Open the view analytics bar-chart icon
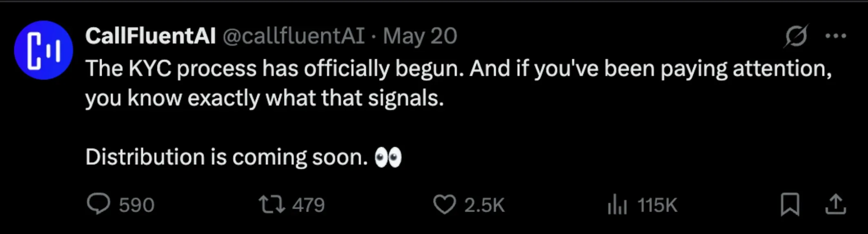The height and width of the screenshot is (234, 868). tap(617, 204)
